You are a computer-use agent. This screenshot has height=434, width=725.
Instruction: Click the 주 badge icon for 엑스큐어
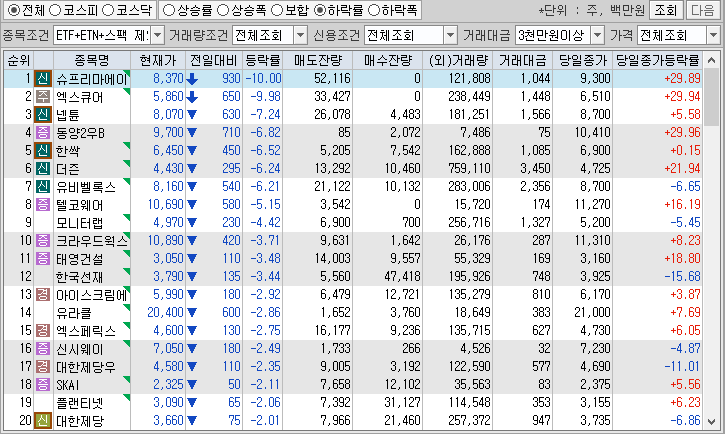pos(43,97)
